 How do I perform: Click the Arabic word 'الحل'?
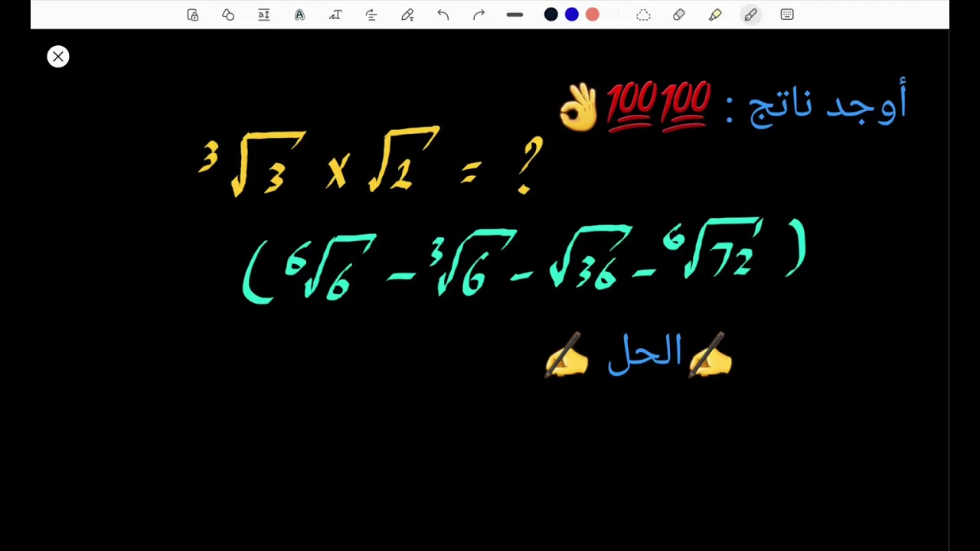coord(645,354)
